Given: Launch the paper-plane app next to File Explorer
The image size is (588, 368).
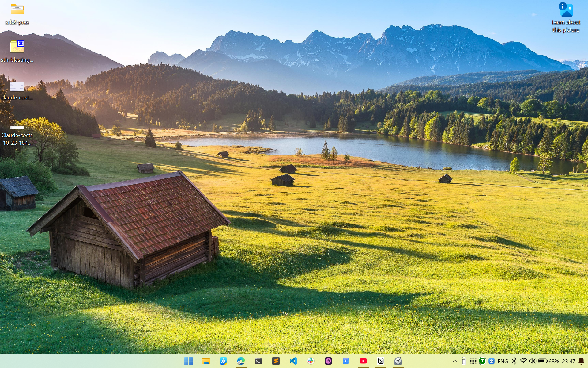Looking at the screenshot, I should point(223,361).
